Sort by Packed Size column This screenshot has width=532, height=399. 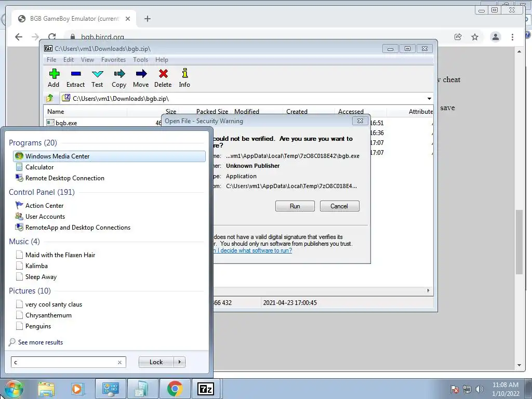212,112
